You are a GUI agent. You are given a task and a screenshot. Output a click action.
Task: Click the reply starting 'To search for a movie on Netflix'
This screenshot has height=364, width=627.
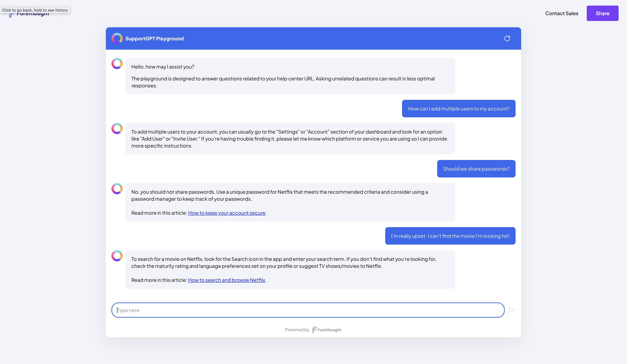290,270
